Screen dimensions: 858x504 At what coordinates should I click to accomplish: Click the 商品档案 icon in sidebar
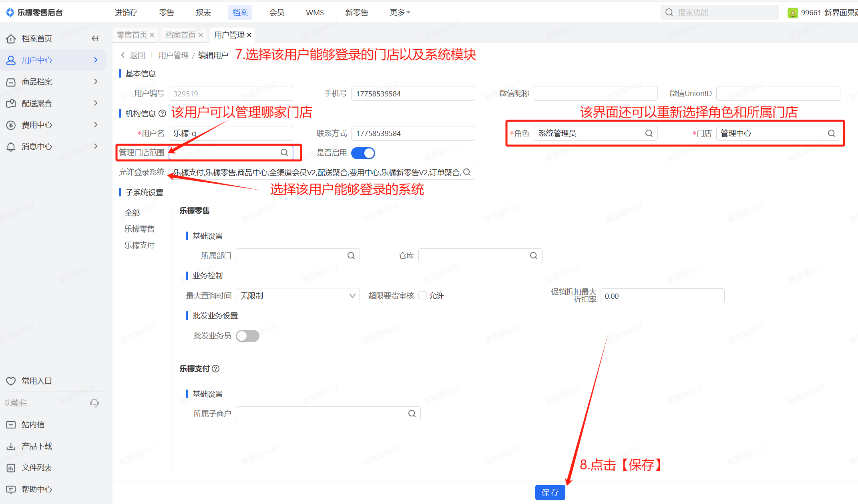(11, 82)
